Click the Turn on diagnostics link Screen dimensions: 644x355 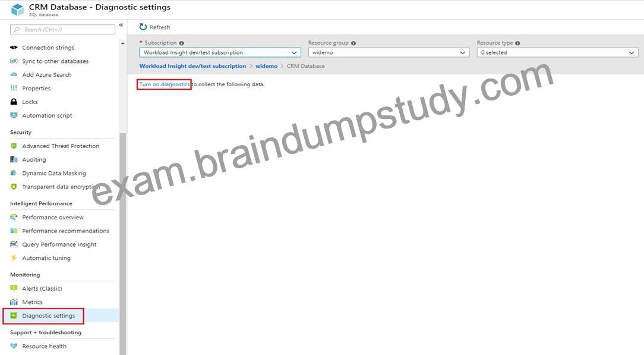click(x=165, y=84)
